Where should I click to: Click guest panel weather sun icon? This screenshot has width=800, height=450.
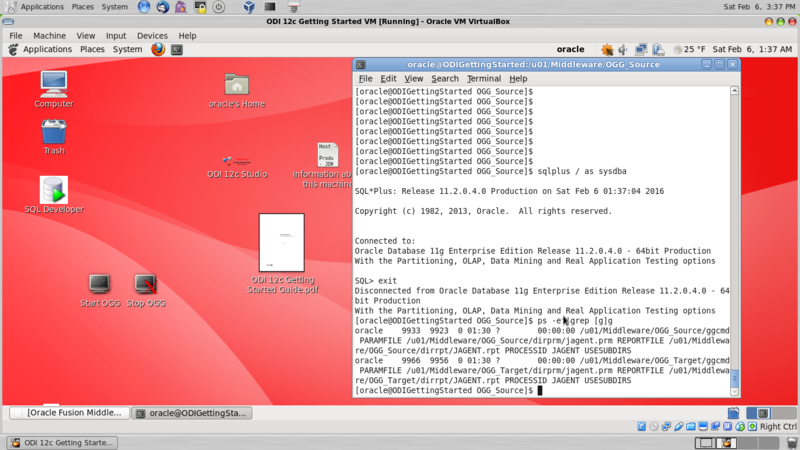[x=607, y=49]
